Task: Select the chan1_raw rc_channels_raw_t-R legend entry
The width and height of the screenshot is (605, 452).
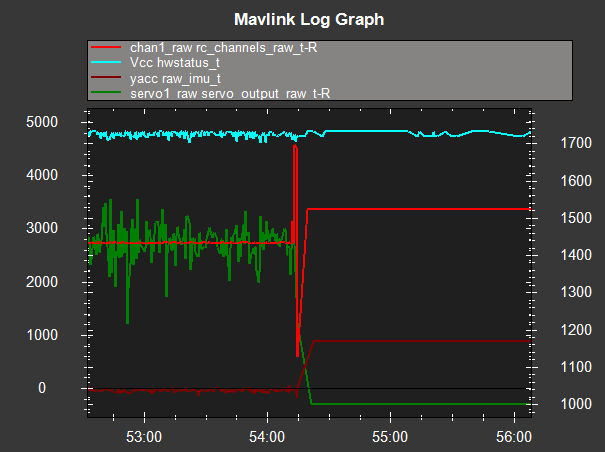Action: (x=223, y=47)
